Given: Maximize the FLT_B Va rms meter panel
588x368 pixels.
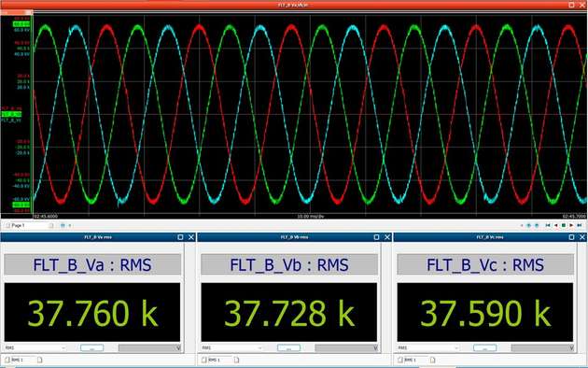Looking at the screenshot, I should (x=180, y=237).
